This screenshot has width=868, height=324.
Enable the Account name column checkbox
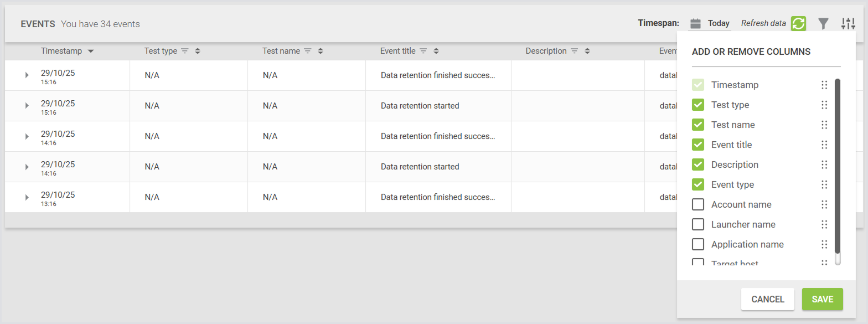coord(698,204)
